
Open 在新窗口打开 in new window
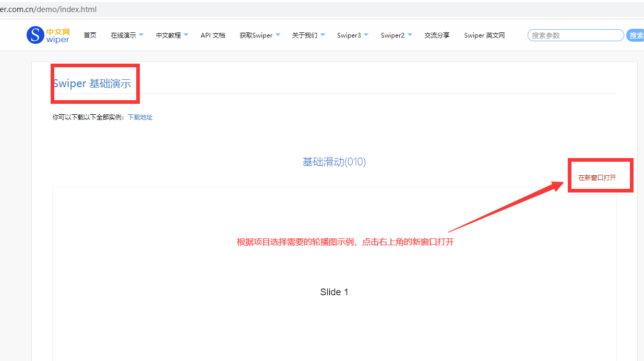pos(599,177)
